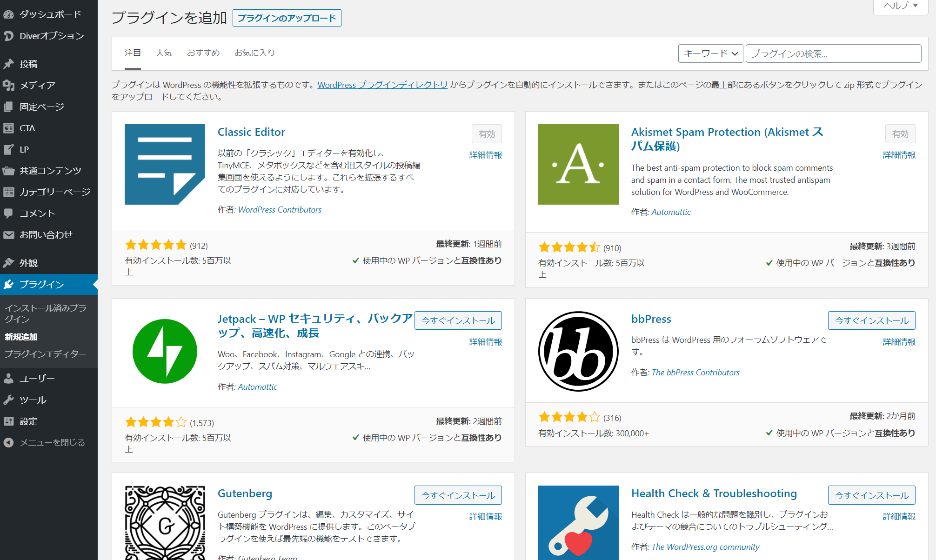Collapse menu using the arrow circle icon
Image resolution: width=936 pixels, height=560 pixels.
point(8,442)
